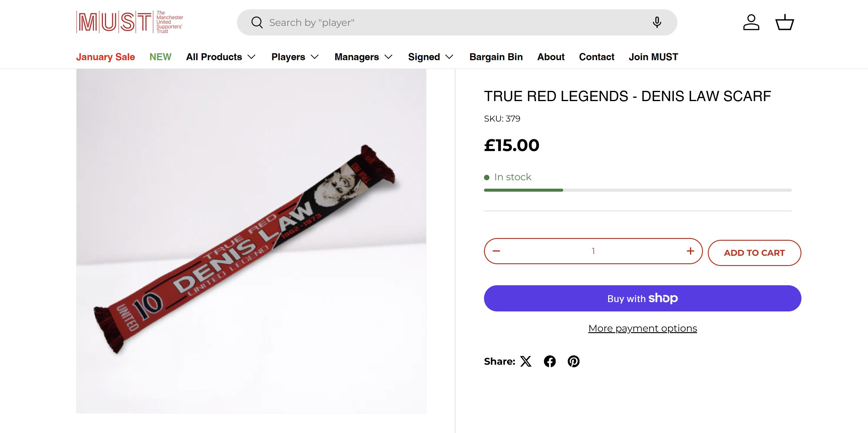Open the account profile icon

click(x=751, y=23)
